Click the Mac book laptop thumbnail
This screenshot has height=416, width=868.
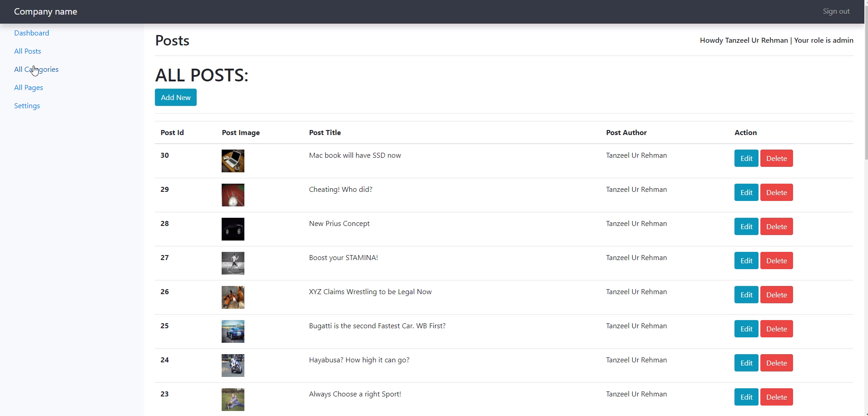[x=233, y=161]
